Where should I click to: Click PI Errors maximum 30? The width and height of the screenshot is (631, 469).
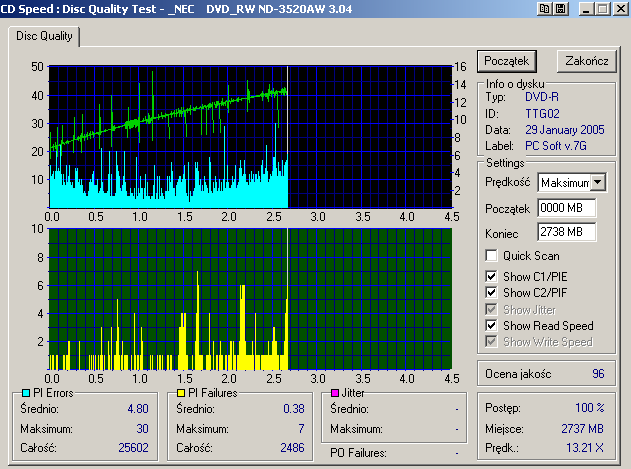[x=142, y=429]
